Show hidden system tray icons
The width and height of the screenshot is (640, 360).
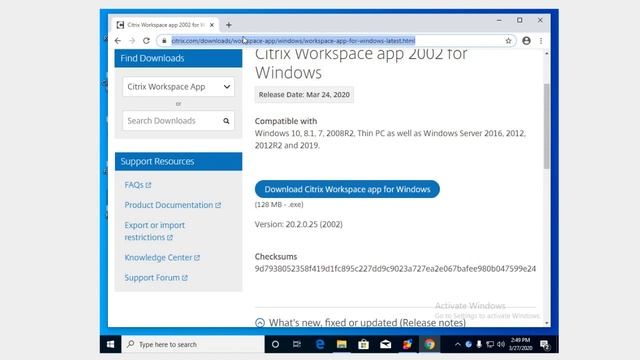coord(458,344)
